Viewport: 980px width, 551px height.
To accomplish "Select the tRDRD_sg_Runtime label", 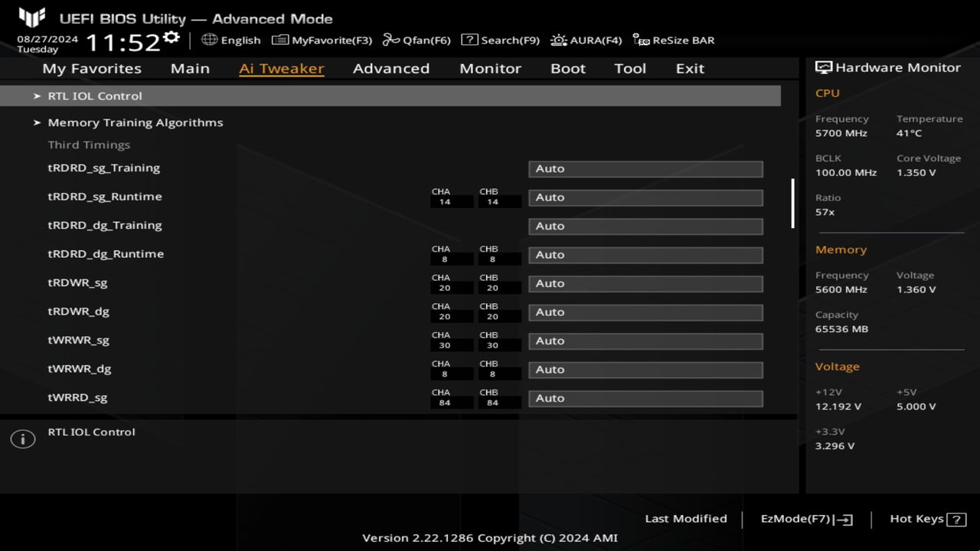I will [x=105, y=197].
